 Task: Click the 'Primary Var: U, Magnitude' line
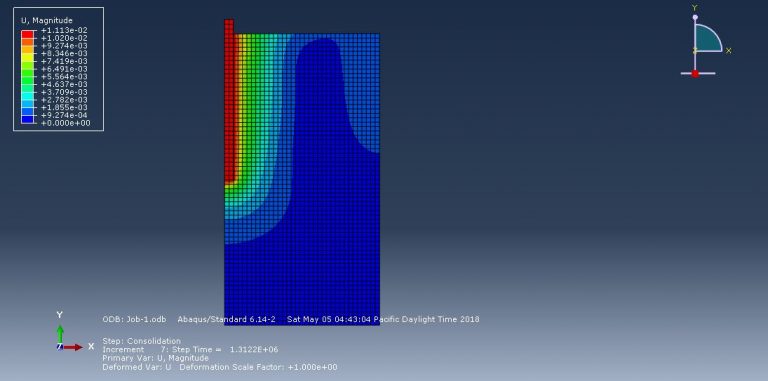tap(155, 358)
